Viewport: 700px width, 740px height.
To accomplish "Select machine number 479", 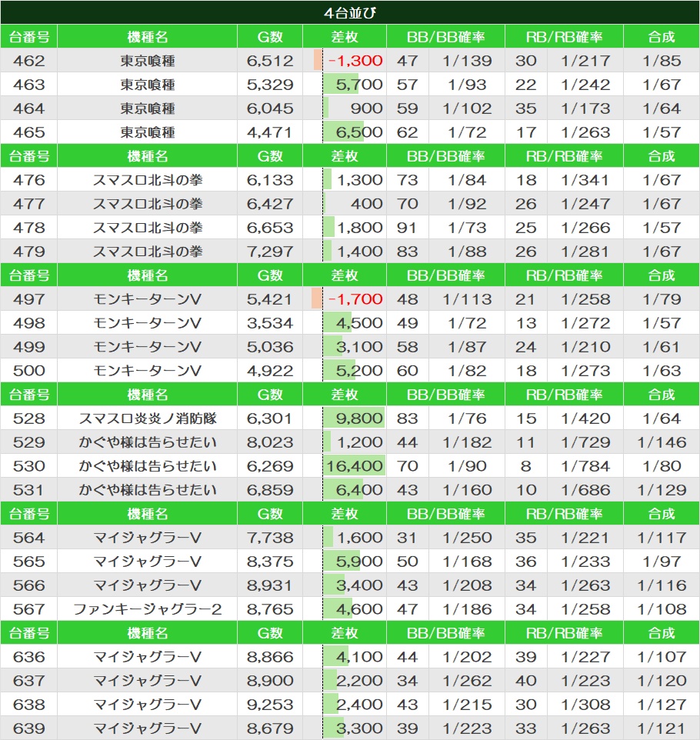I will tap(28, 252).
